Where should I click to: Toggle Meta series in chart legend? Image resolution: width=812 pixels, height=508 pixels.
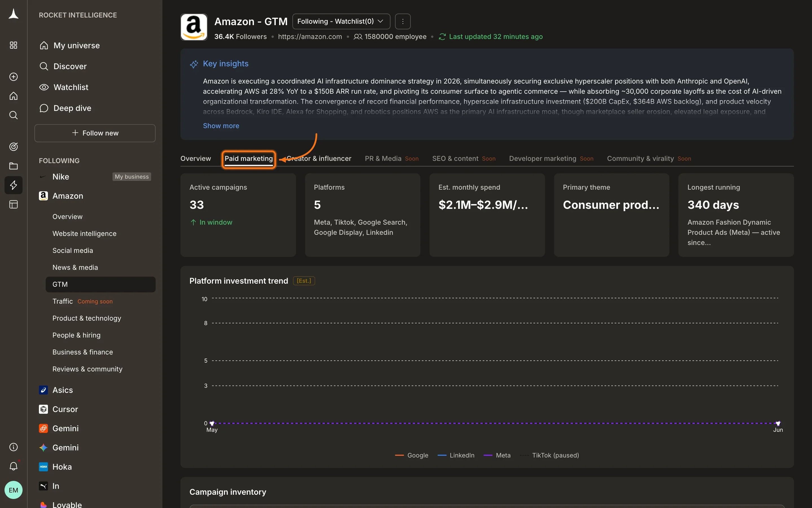[x=497, y=455]
